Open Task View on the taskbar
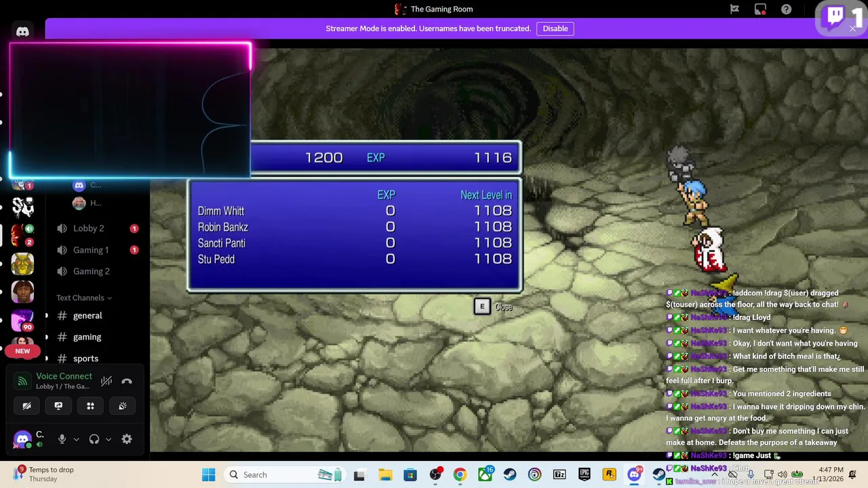The height and width of the screenshot is (488, 868). tap(359, 474)
